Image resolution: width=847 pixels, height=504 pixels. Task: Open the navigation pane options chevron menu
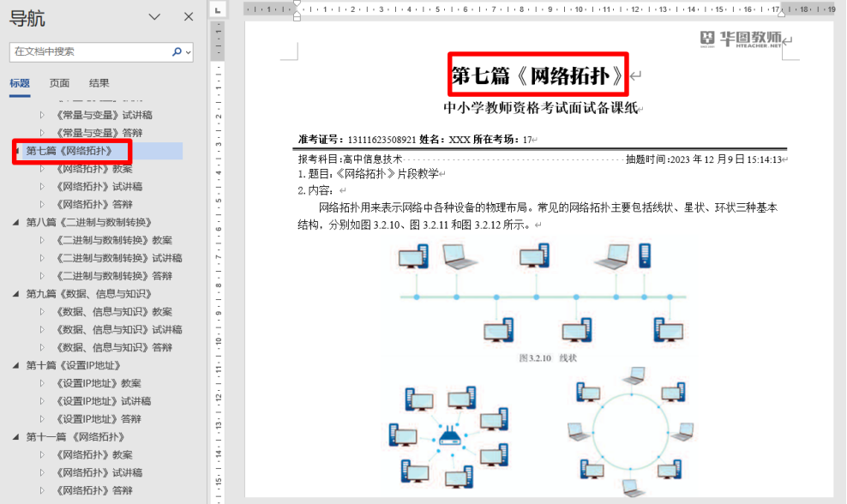pos(154,17)
